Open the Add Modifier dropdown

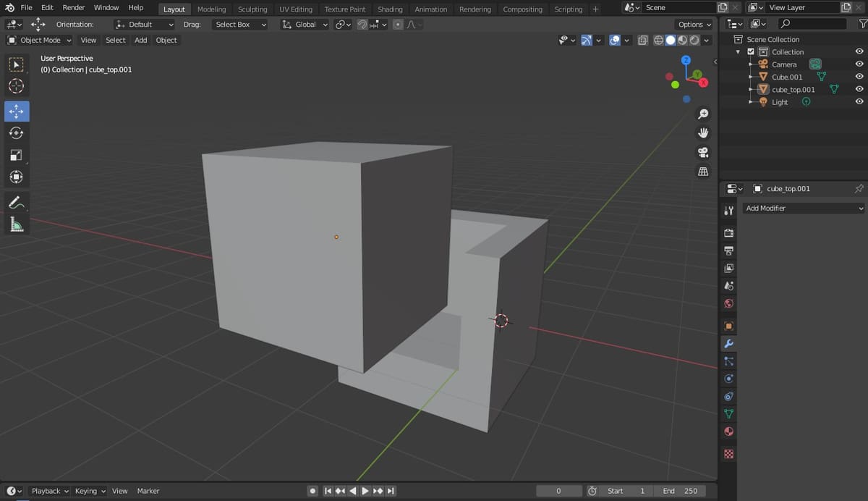(x=804, y=209)
